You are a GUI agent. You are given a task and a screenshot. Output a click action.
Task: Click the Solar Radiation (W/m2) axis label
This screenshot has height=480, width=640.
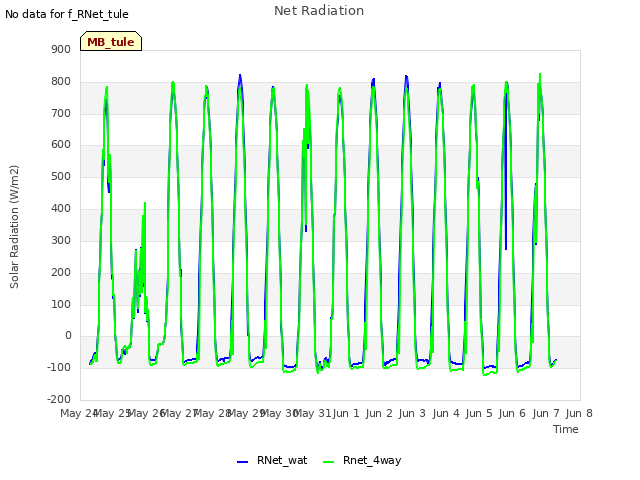click(x=14, y=227)
